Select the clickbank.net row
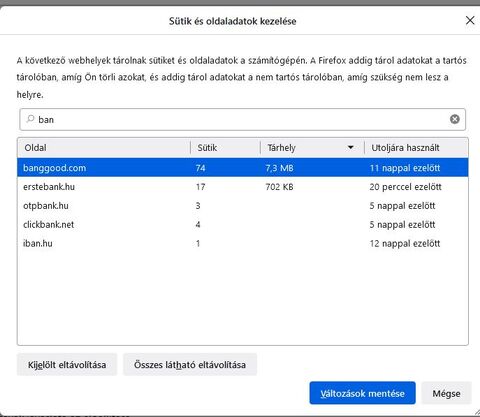Image resolution: width=480 pixels, height=417 pixels. (243, 224)
